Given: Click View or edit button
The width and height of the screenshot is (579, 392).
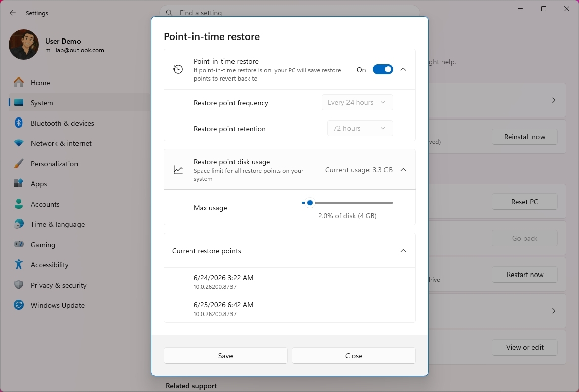Looking at the screenshot, I should (524, 347).
